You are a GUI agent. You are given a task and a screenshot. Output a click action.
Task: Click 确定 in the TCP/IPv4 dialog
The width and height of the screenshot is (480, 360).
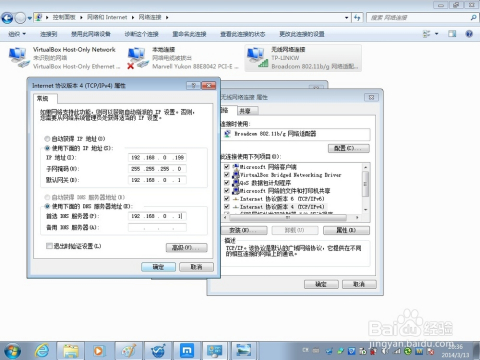pyautogui.click(x=158, y=267)
